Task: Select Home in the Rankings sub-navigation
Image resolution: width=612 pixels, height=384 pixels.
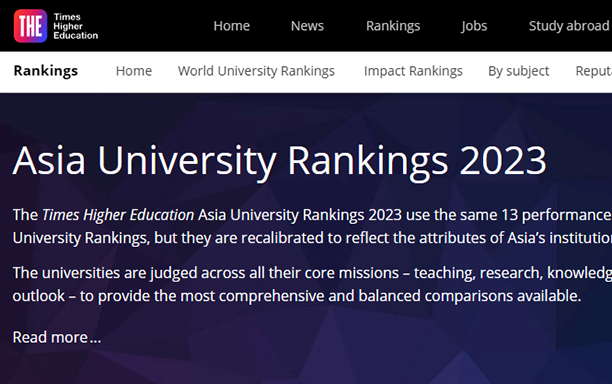Action: pyautogui.click(x=134, y=71)
